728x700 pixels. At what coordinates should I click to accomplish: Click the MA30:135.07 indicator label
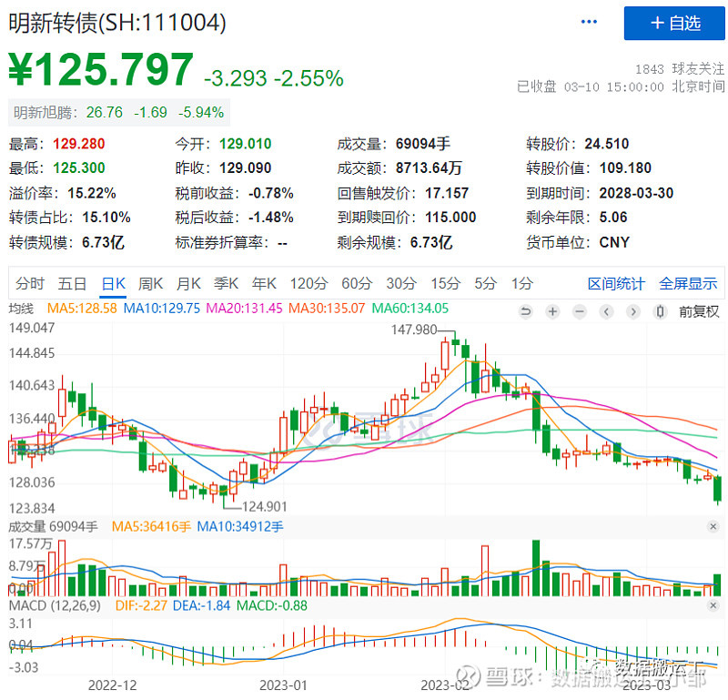coord(327,309)
